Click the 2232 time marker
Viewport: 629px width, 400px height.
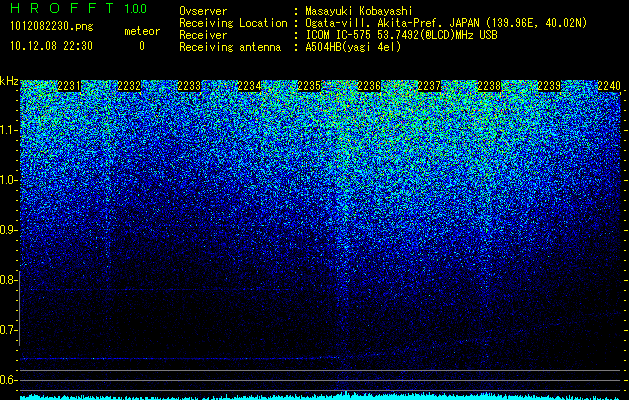tap(129, 86)
